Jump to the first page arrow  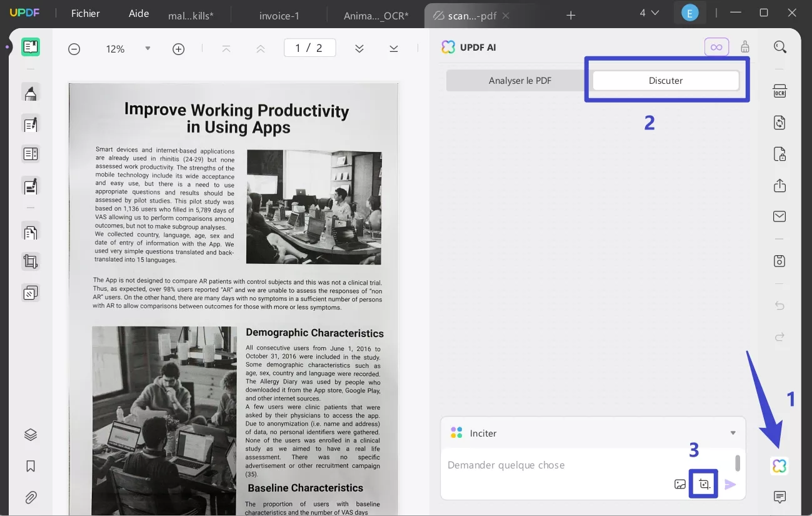tap(226, 49)
